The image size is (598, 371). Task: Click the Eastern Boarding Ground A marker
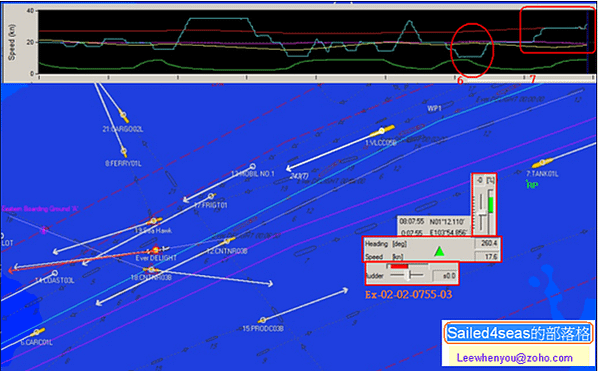[x=45, y=230]
